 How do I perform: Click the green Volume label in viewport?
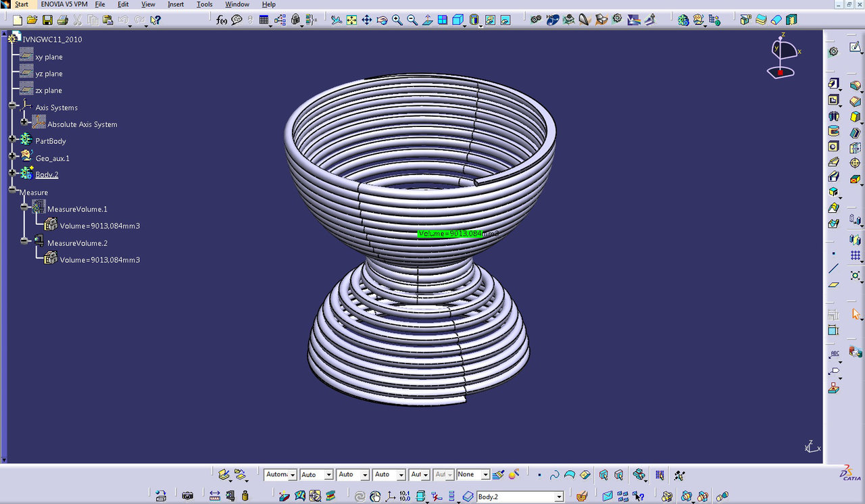(450, 234)
